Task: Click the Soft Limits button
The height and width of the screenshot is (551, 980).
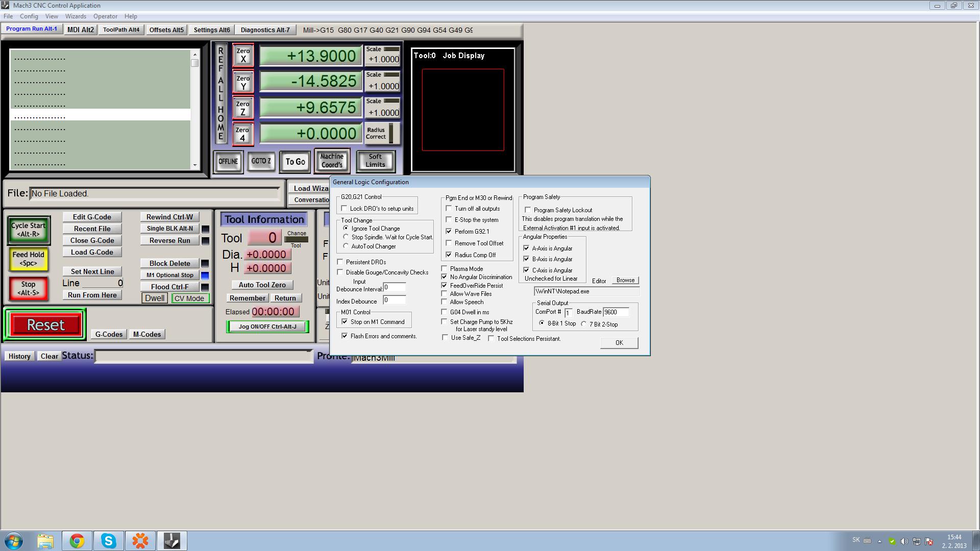Action: tap(375, 161)
